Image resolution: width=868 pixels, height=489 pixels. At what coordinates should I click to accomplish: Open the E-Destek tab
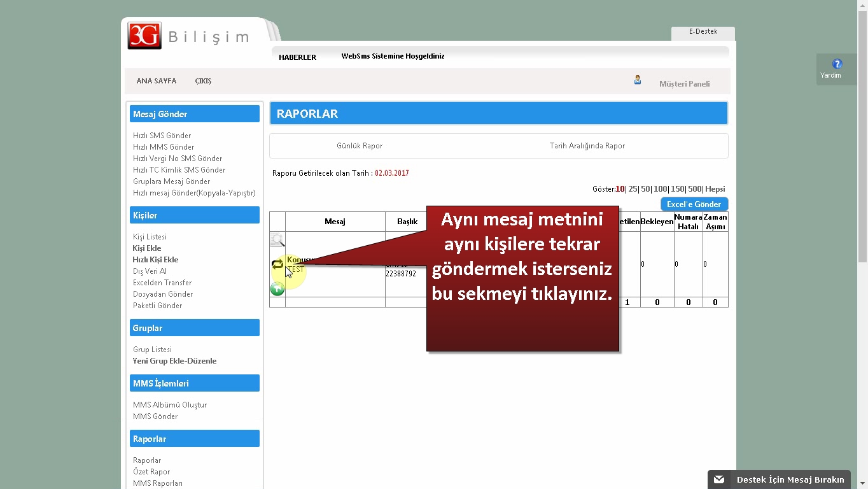pyautogui.click(x=703, y=32)
